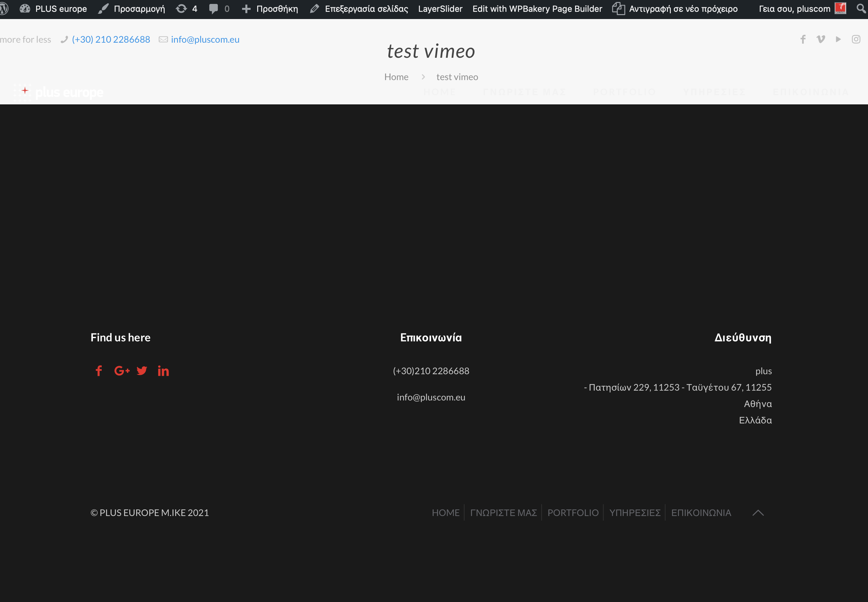868x602 pixels.
Task: Click ΓΝΩΡΙΣΤΕ ΜΑΣ in footer menu
Action: pyautogui.click(x=503, y=513)
